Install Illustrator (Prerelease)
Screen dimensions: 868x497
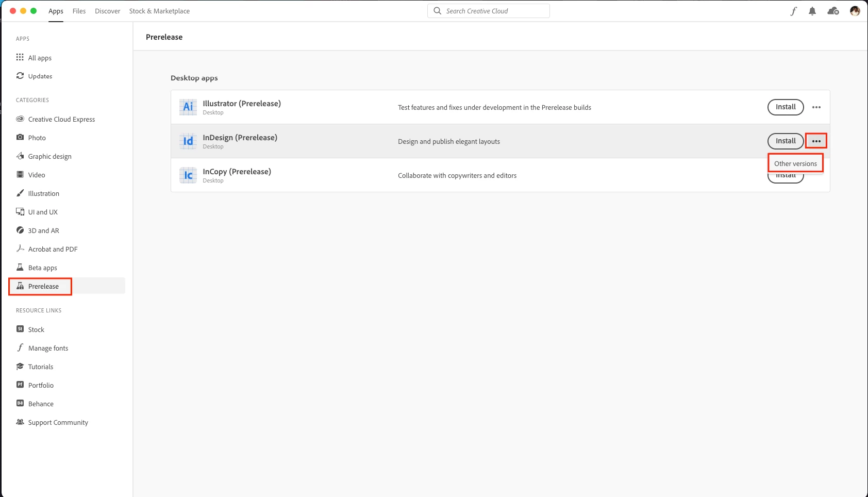[786, 107]
